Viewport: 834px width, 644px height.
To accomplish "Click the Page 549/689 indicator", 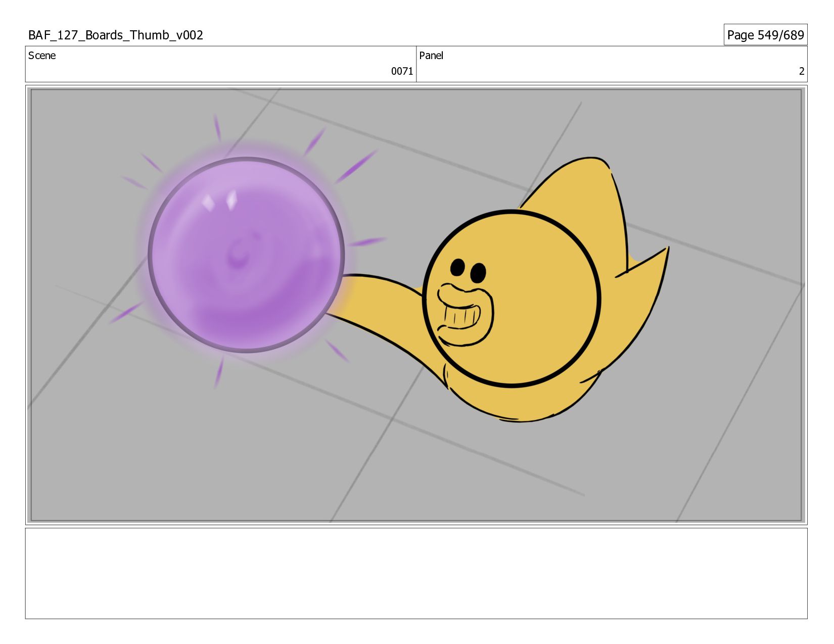I will coord(765,35).
